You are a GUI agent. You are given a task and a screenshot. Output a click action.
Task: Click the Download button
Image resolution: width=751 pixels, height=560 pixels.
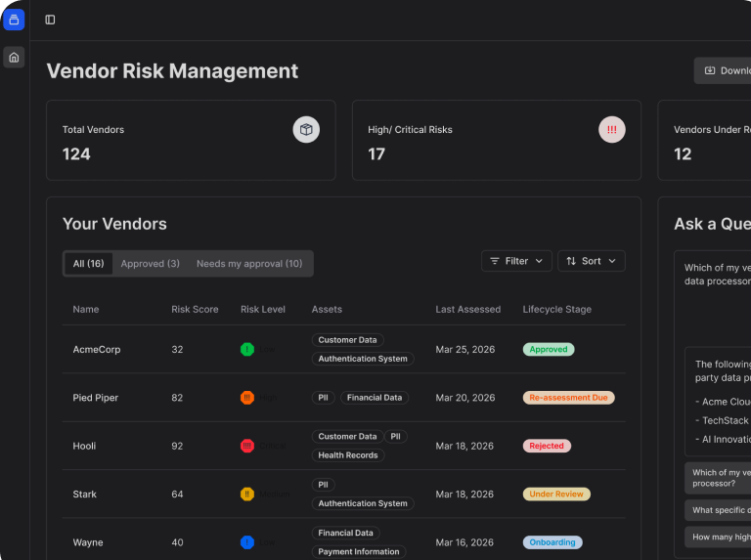[724, 70]
